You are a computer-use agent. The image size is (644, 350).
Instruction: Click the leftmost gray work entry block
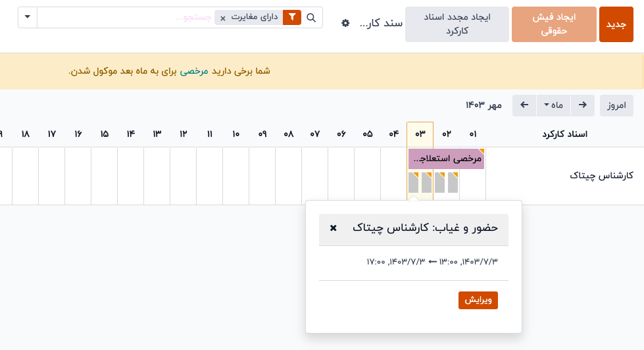413,182
